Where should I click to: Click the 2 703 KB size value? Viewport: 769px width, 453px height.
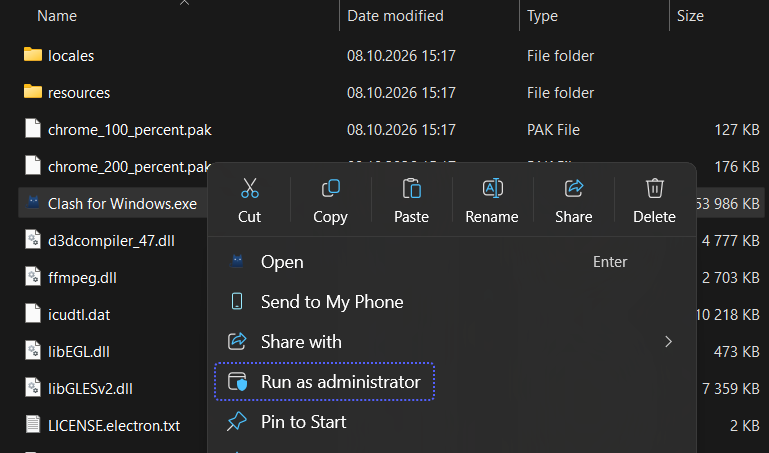[x=731, y=278]
